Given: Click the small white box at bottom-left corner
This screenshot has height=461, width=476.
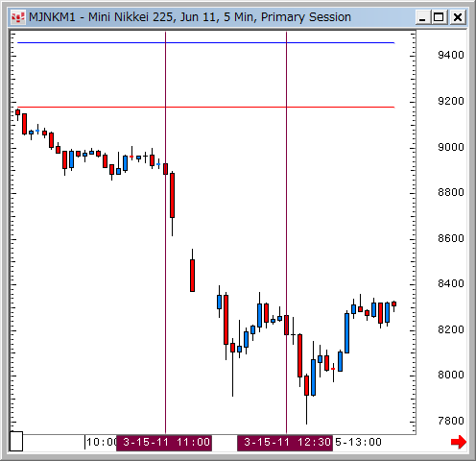Looking at the screenshot, I should pyautogui.click(x=16, y=441).
